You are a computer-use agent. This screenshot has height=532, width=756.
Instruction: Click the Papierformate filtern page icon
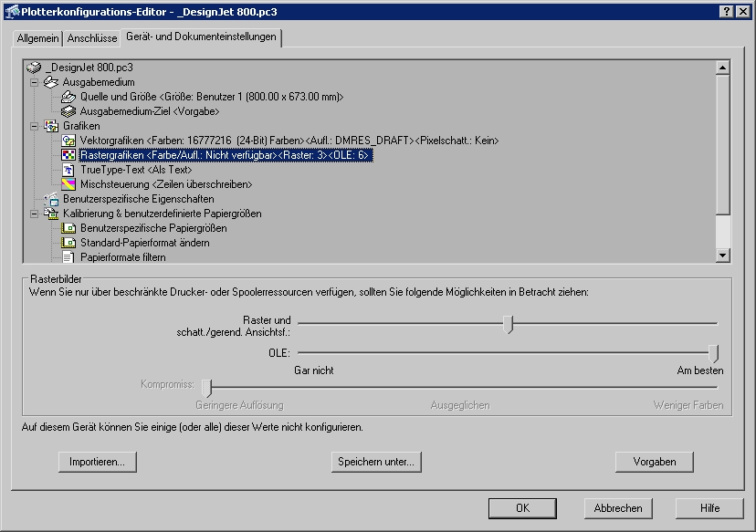click(x=68, y=257)
